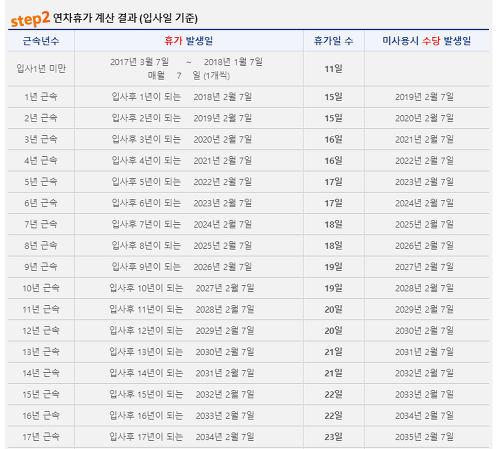
Task: Click the 6년 근속 row label
Action: click(41, 203)
